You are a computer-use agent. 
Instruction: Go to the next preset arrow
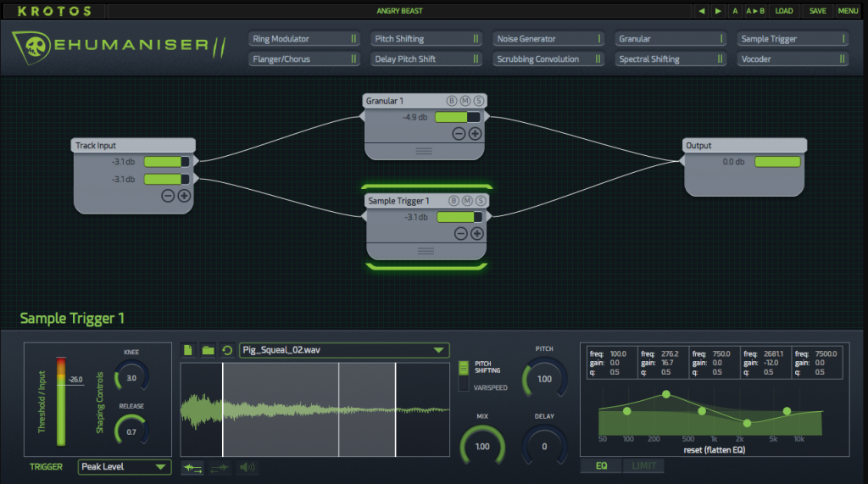pyautogui.click(x=718, y=10)
